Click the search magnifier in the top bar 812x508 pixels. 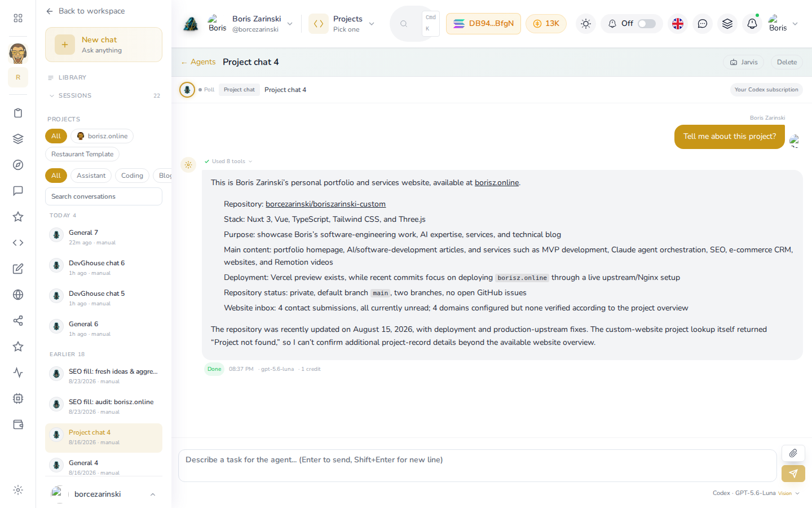pyautogui.click(x=404, y=24)
